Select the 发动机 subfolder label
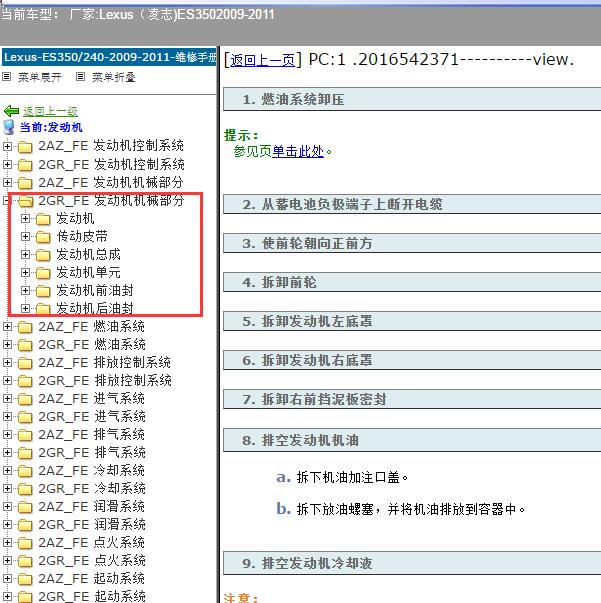Viewport: 601px width, 603px height. [x=75, y=218]
